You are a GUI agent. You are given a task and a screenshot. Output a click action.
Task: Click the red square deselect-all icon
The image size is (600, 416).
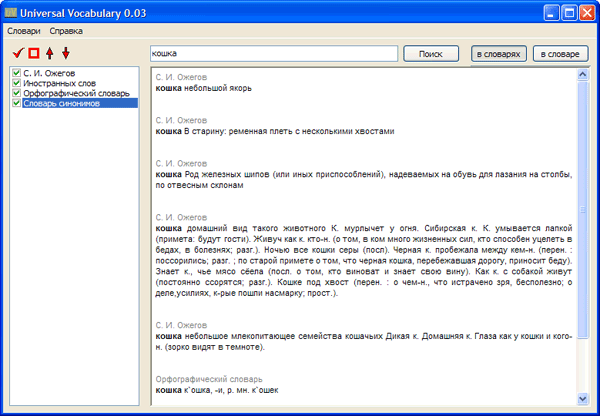pyautogui.click(x=34, y=53)
